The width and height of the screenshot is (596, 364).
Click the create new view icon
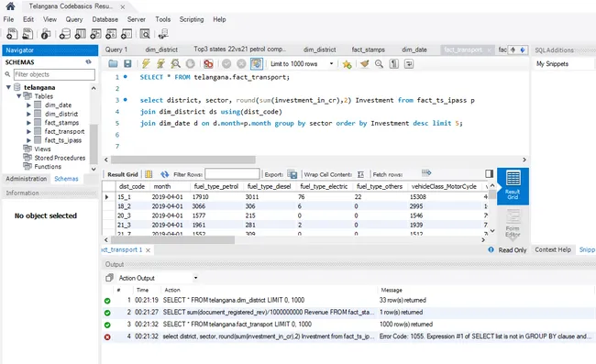pos(95,34)
